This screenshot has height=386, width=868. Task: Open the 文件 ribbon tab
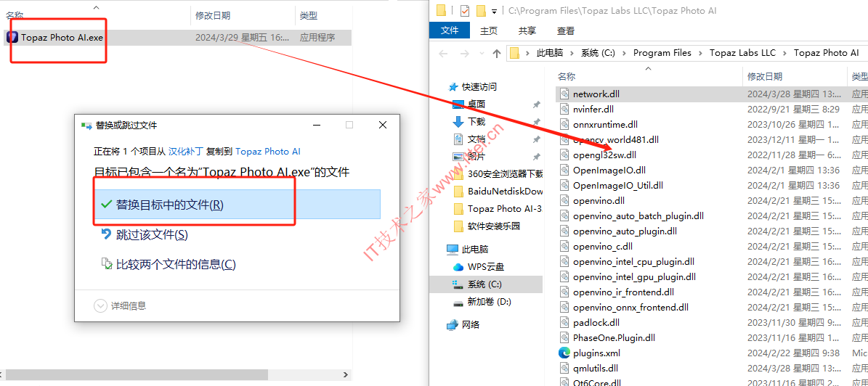click(450, 30)
